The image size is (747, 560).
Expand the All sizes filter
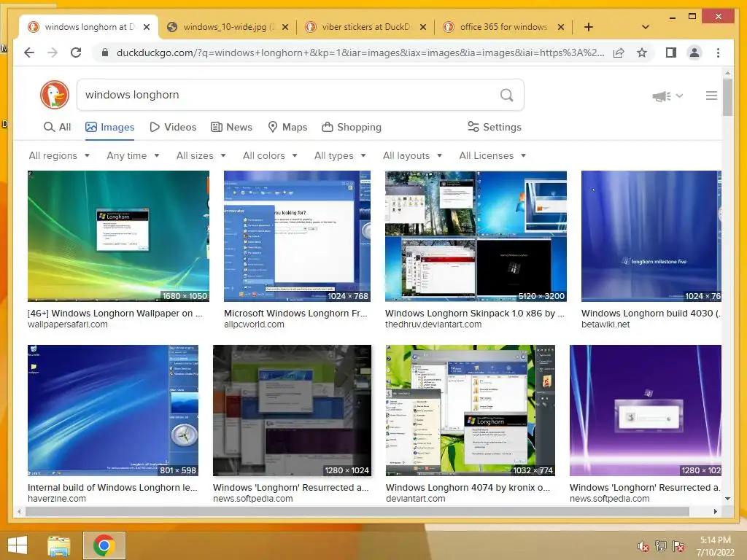coord(201,156)
